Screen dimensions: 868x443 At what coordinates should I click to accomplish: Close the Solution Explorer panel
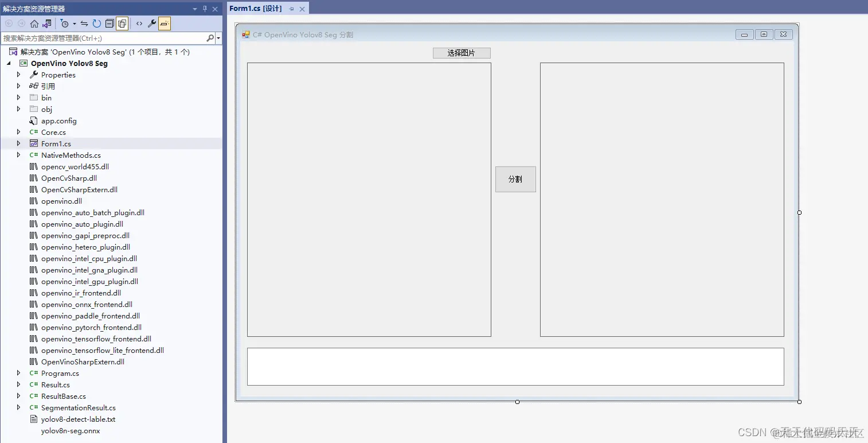click(215, 9)
